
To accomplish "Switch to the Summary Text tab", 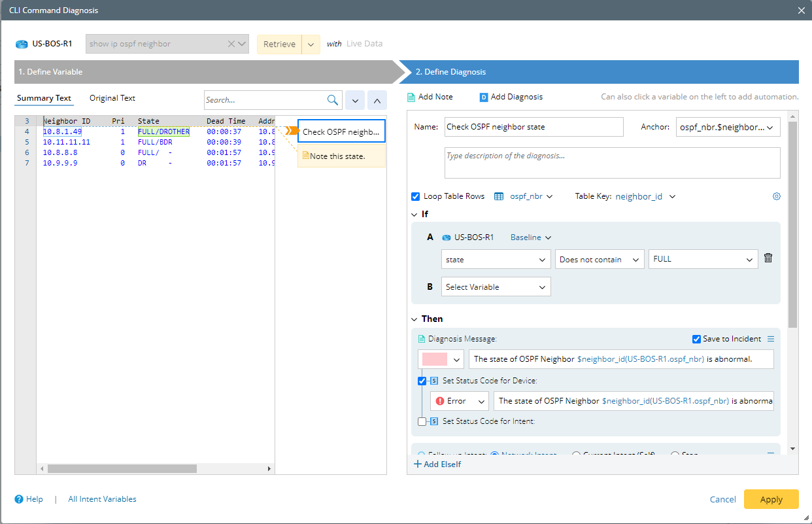I will coord(44,98).
